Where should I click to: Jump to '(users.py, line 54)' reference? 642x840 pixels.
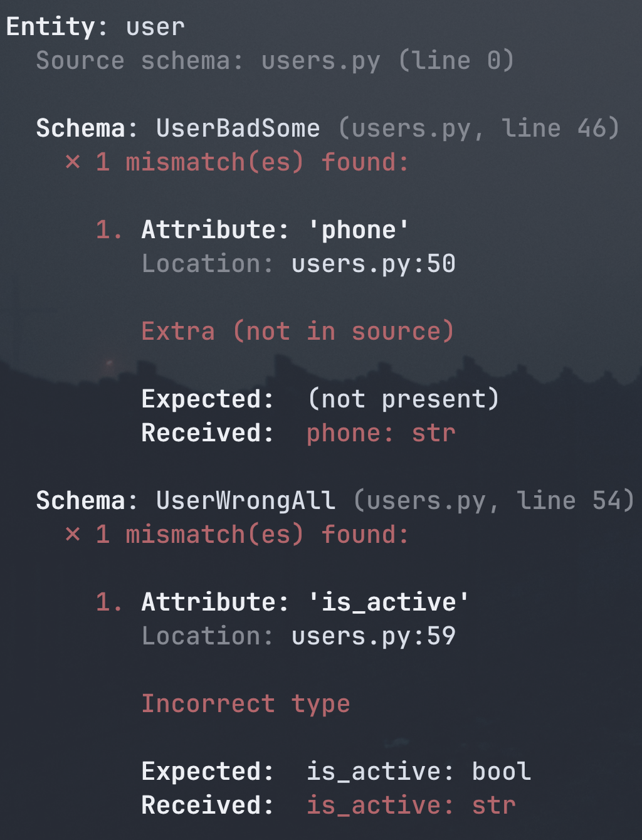point(494,501)
